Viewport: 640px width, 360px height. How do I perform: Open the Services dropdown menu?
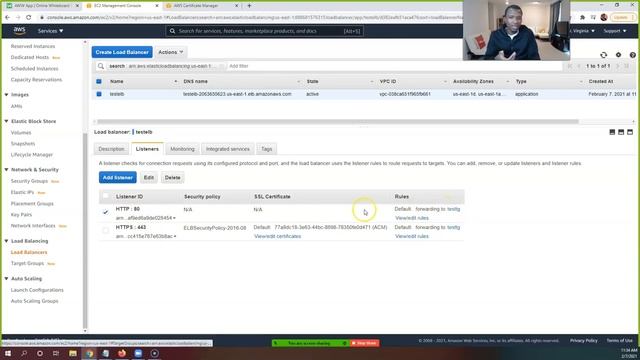[50, 31]
